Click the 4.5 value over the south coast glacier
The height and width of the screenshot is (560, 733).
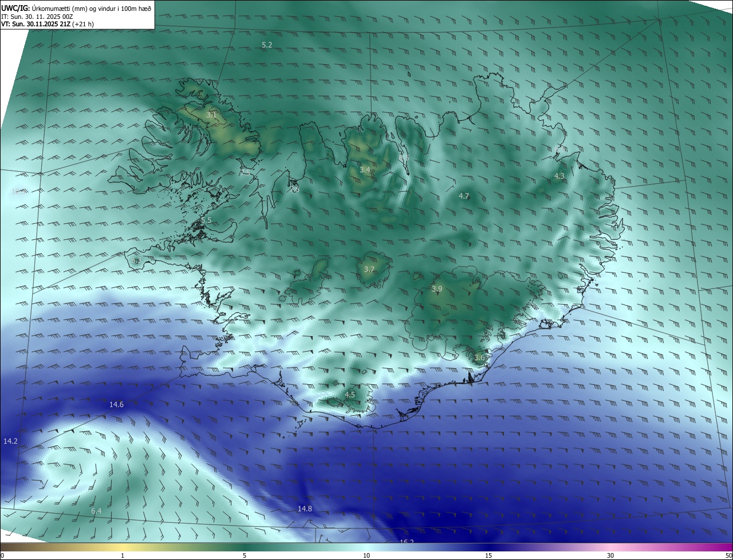(350, 395)
